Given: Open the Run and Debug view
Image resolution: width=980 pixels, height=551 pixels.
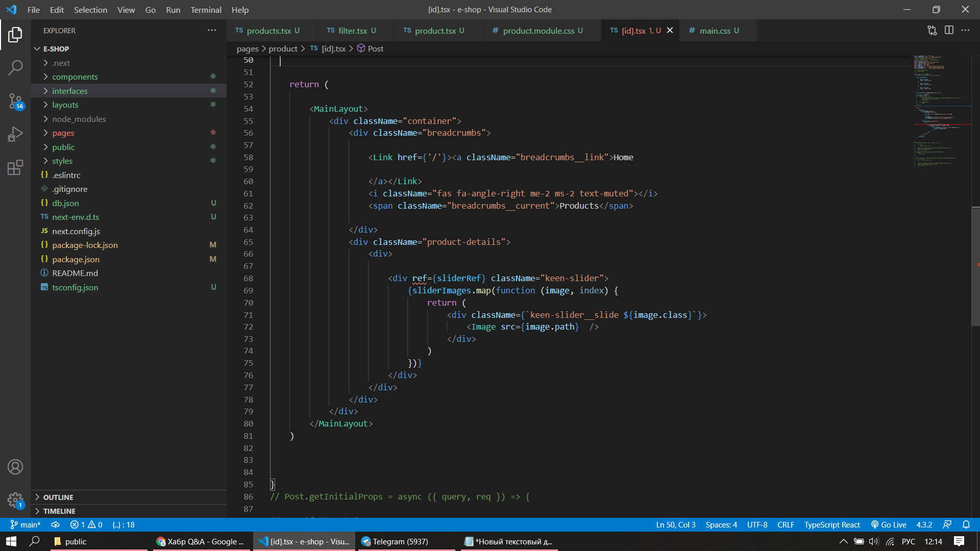Looking at the screenshot, I should tap(15, 134).
